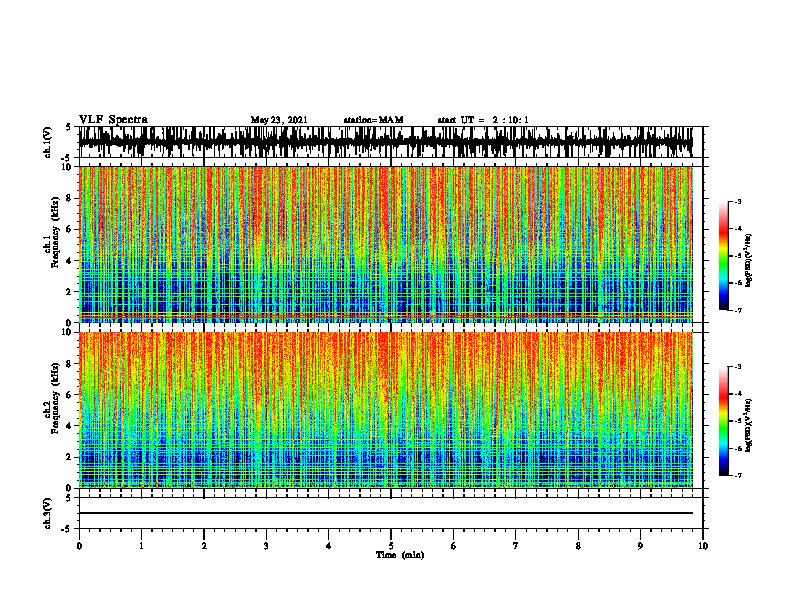
Task: Click time-axis tick label "7"
Action: pyautogui.click(x=516, y=546)
